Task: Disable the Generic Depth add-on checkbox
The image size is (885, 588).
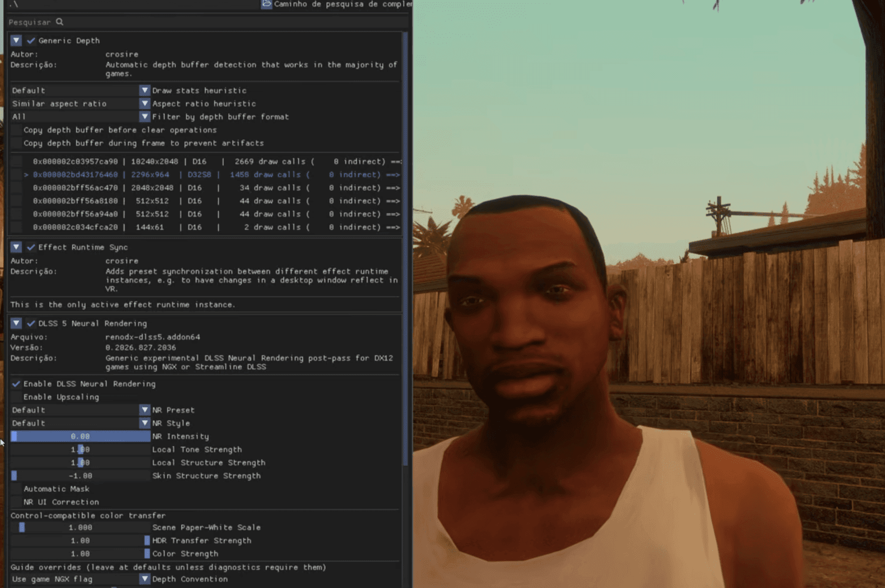Action: point(31,40)
